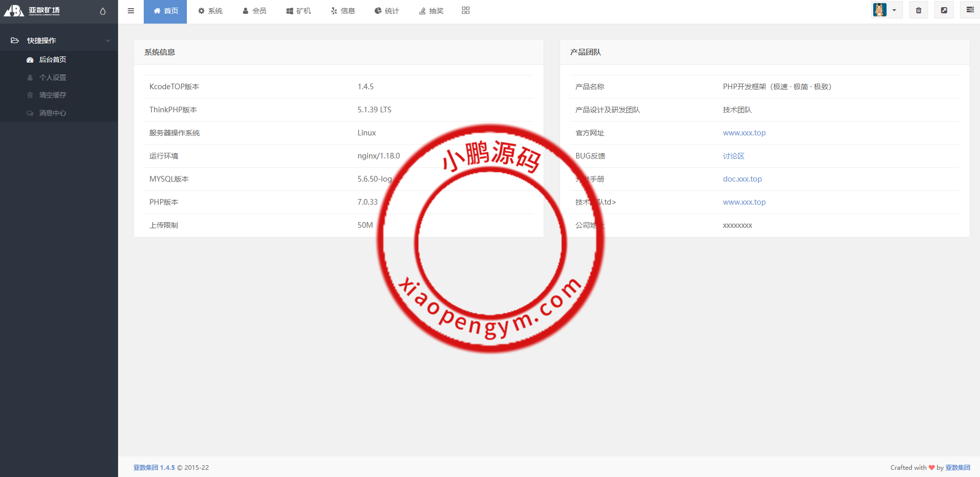Open the 讨论区 BUG feedback link
980x477 pixels.
tap(733, 156)
